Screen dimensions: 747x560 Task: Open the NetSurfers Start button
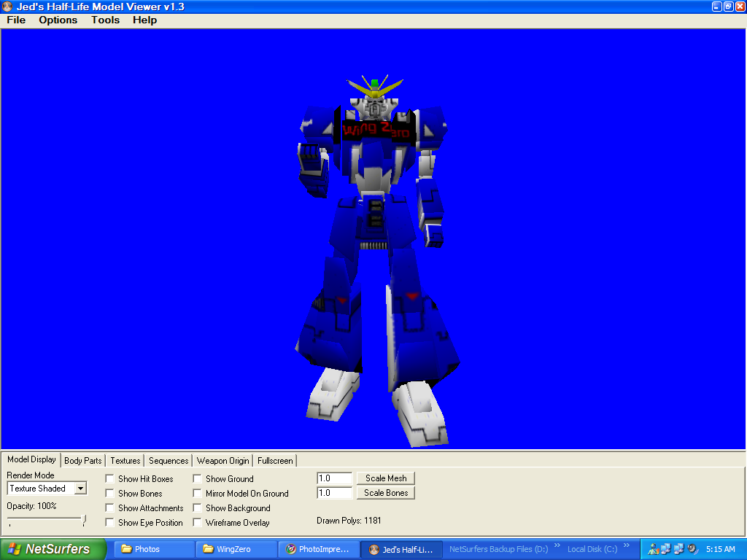click(53, 549)
